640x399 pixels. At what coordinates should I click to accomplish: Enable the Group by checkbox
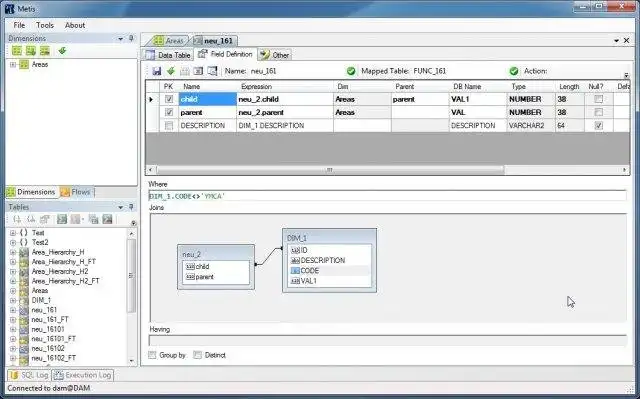pyautogui.click(x=152, y=355)
